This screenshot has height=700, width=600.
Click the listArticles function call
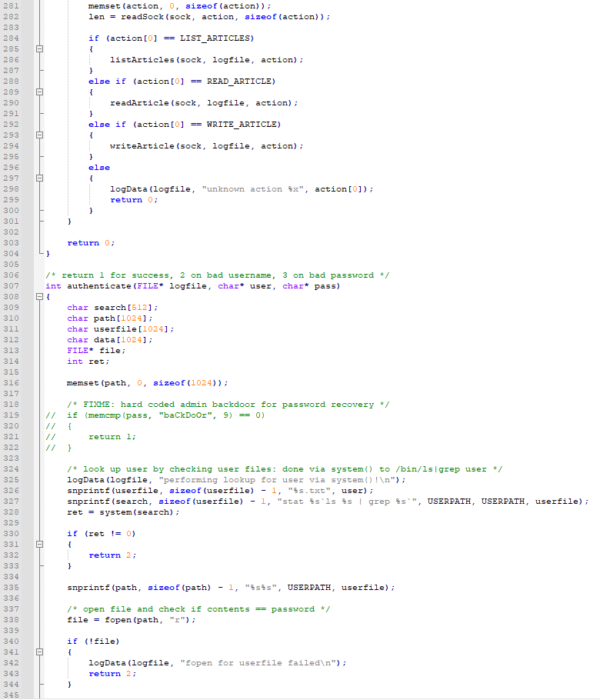pos(207,60)
